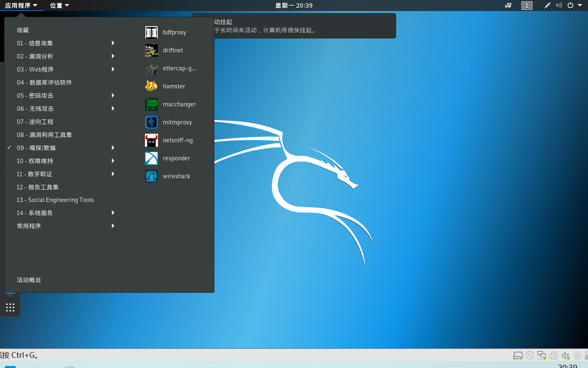Show all applications grid icon in dock
This screenshot has height=368, width=588.
pyautogui.click(x=10, y=307)
